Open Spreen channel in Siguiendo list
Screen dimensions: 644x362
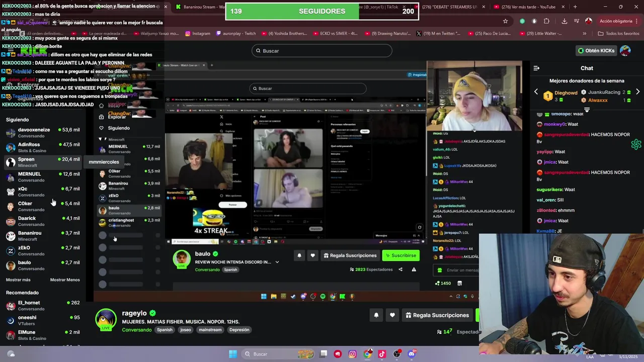click(43, 162)
